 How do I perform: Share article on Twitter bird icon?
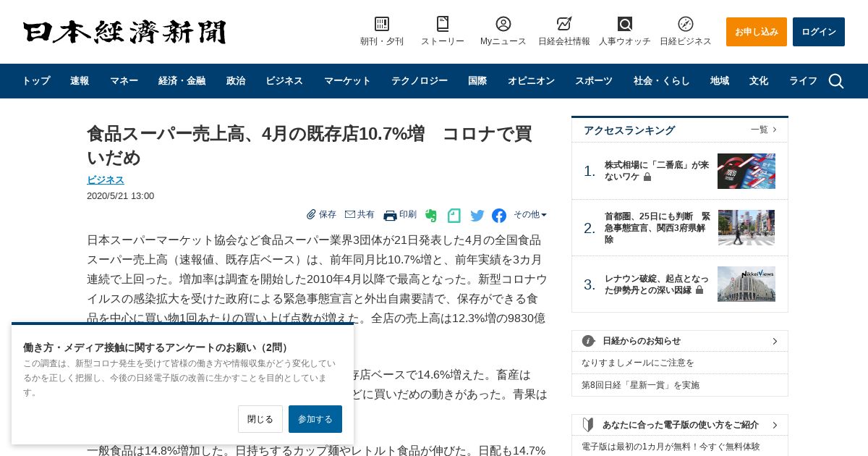[477, 216]
